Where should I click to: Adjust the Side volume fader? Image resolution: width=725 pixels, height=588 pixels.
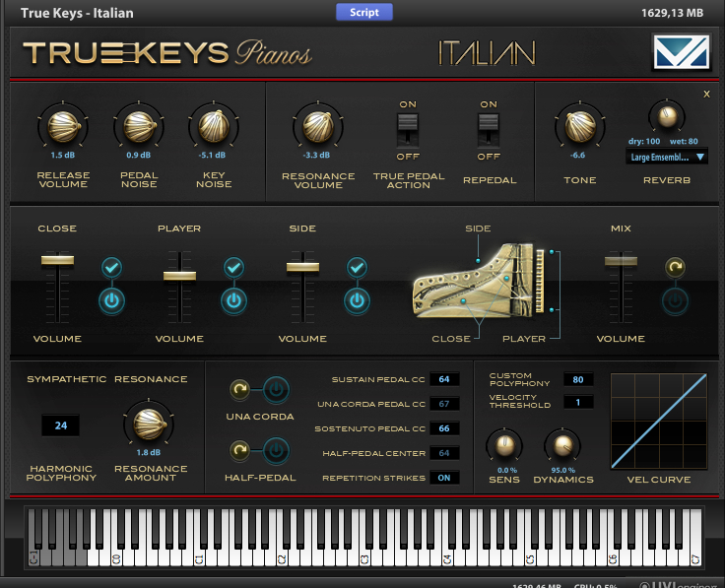point(302,267)
